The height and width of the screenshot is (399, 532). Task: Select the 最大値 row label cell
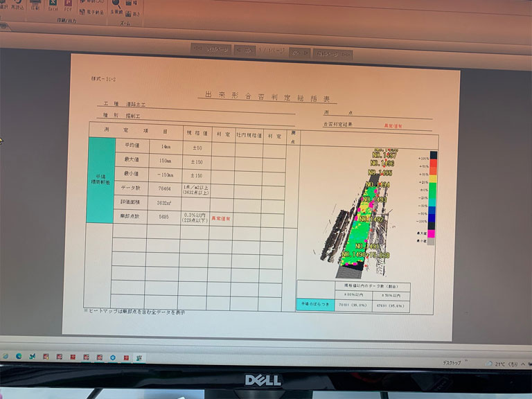tap(132, 159)
